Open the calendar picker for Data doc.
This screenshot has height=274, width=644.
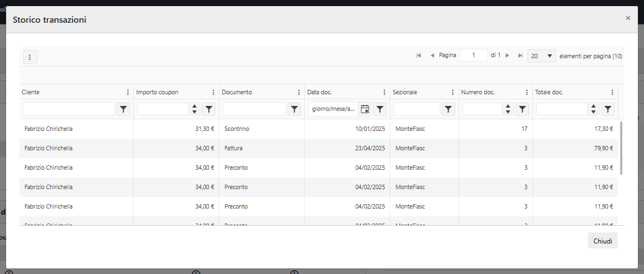[x=365, y=109]
